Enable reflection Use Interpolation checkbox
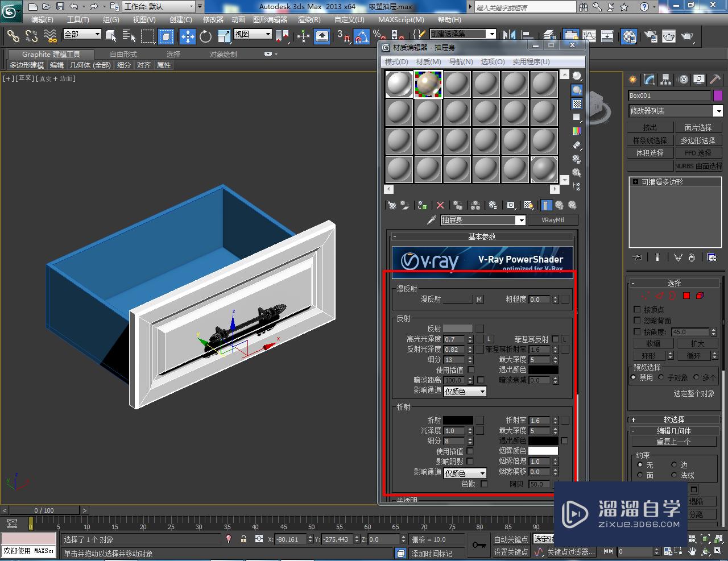Viewport: 728px width, 561px height. (471, 369)
